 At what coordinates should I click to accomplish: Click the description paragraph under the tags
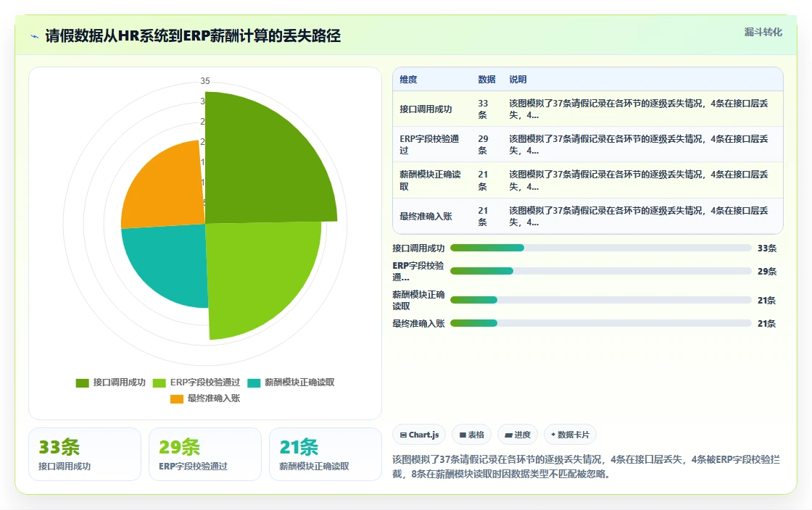pos(587,467)
